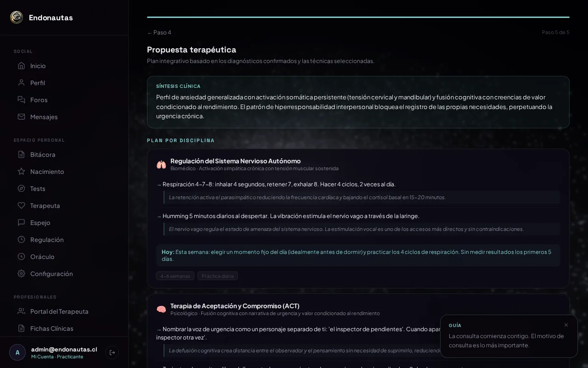Open Inicio via the home icon
The width and height of the screenshot is (588, 368).
[21, 66]
